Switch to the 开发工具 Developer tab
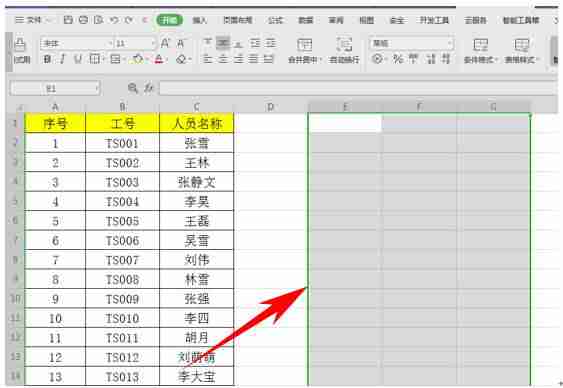The height and width of the screenshot is (388, 563). coord(434,20)
